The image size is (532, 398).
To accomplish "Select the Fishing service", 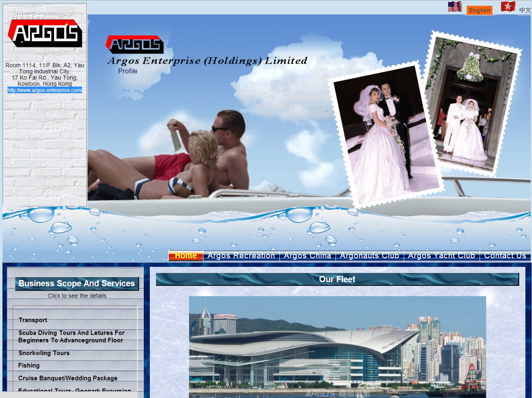I will [x=29, y=365].
